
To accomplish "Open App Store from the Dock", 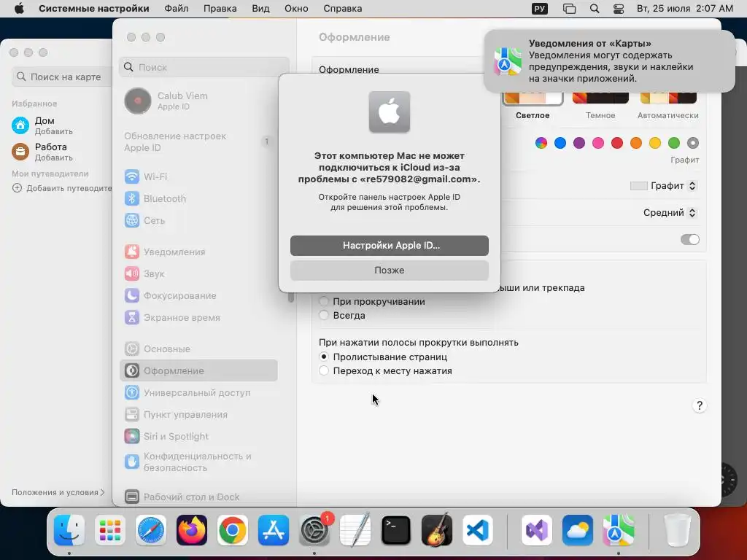I will (274, 530).
